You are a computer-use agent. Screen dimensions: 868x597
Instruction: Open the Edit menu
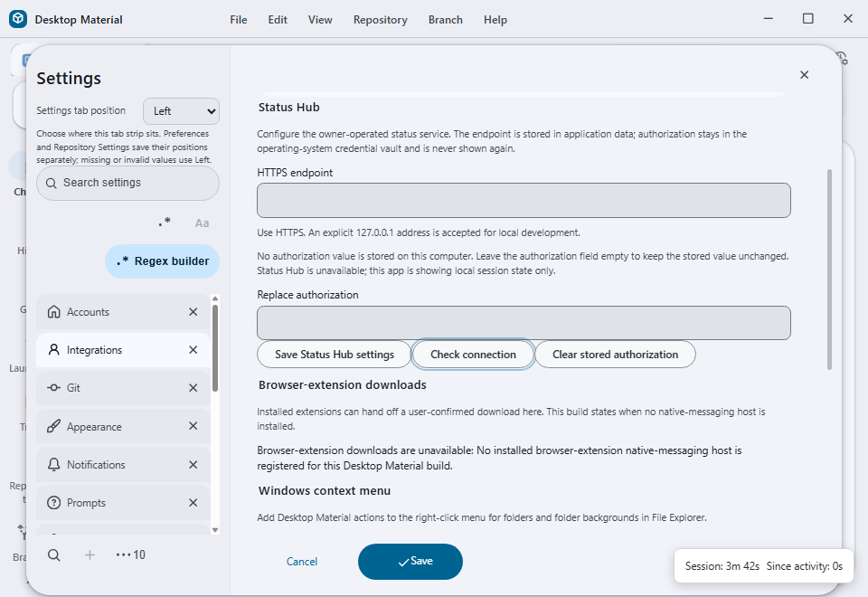278,19
